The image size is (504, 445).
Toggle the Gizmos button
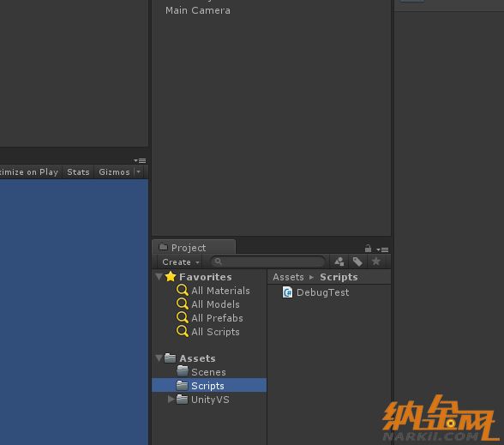(x=114, y=172)
